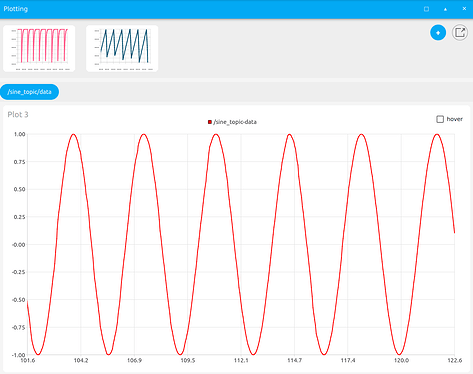Click the 112.1 x-axis tick label

point(241,360)
